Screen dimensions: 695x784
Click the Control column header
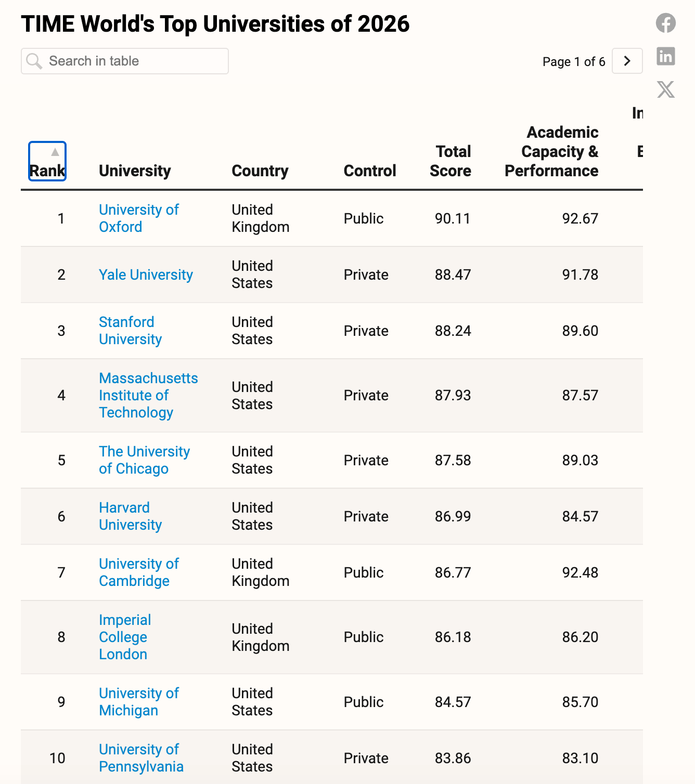point(369,171)
